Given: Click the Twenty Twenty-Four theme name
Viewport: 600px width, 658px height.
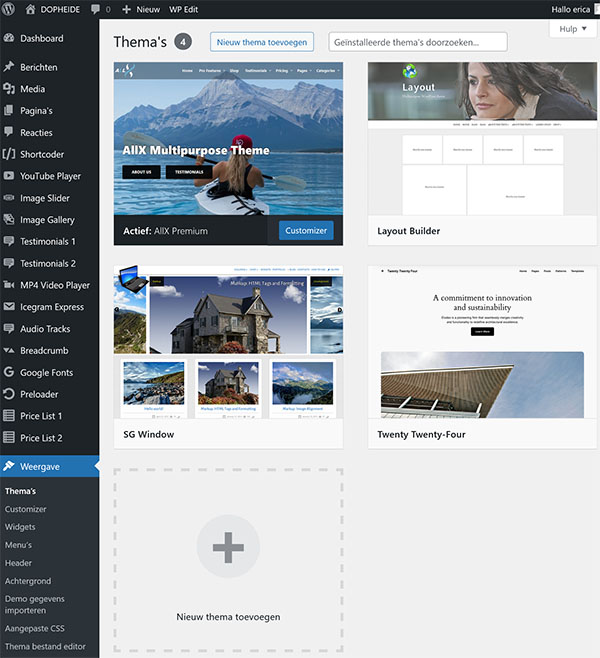Looking at the screenshot, I should 421,434.
